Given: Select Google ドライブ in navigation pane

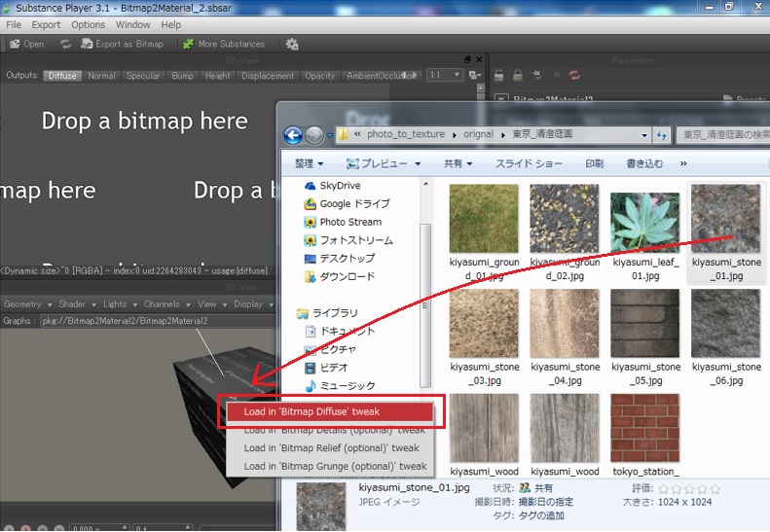Looking at the screenshot, I should pyautogui.click(x=347, y=203).
